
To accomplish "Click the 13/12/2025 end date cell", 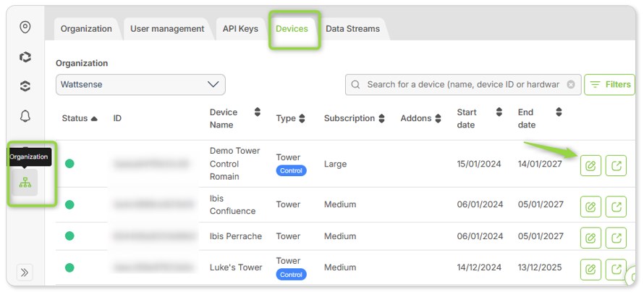I will tap(540, 267).
